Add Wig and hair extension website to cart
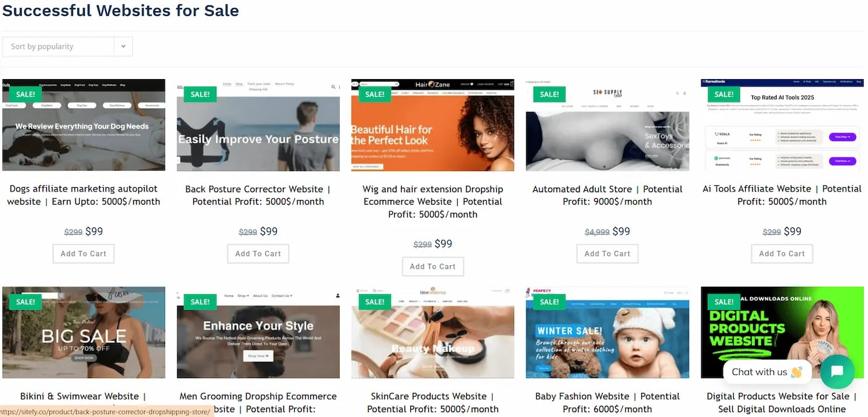The height and width of the screenshot is (417, 868). click(x=432, y=266)
